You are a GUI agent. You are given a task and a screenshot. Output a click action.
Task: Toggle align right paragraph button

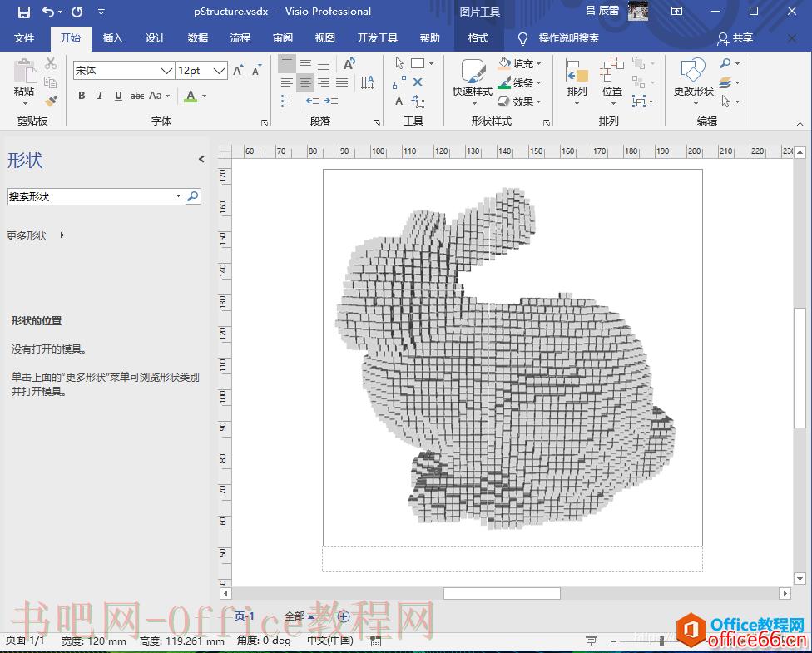tap(324, 82)
